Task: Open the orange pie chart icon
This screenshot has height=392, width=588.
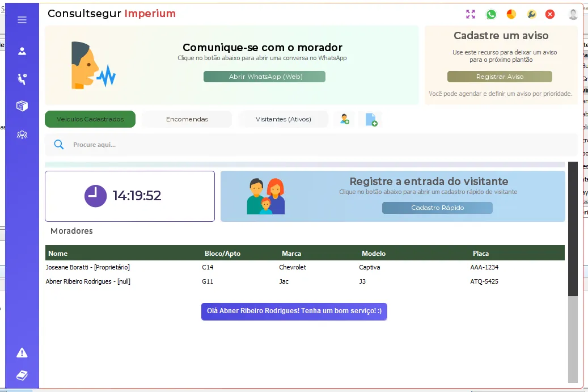Action: coord(511,14)
